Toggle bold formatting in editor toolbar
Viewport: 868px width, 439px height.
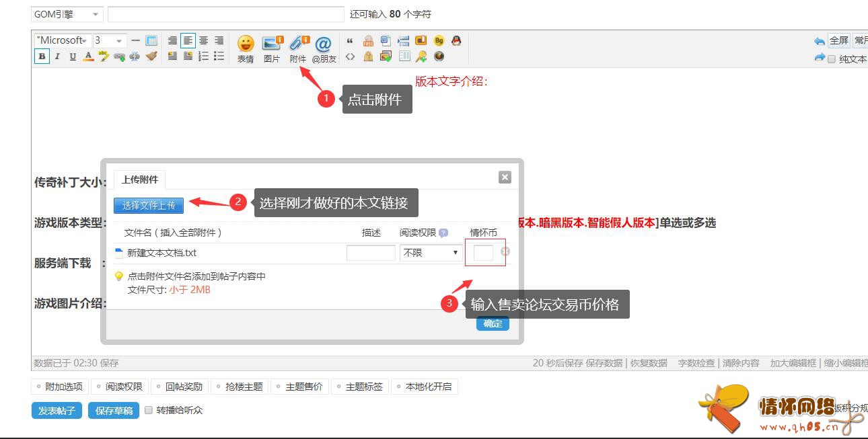pyautogui.click(x=42, y=56)
